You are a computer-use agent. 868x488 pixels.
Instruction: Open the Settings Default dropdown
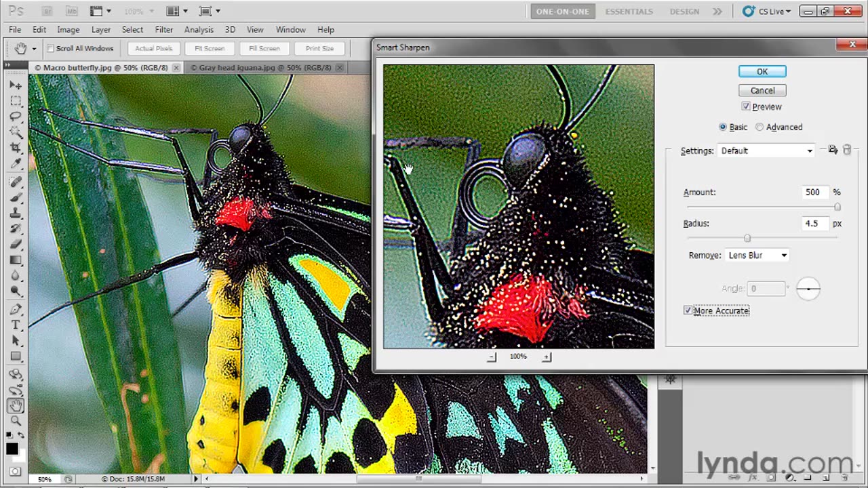coord(766,150)
